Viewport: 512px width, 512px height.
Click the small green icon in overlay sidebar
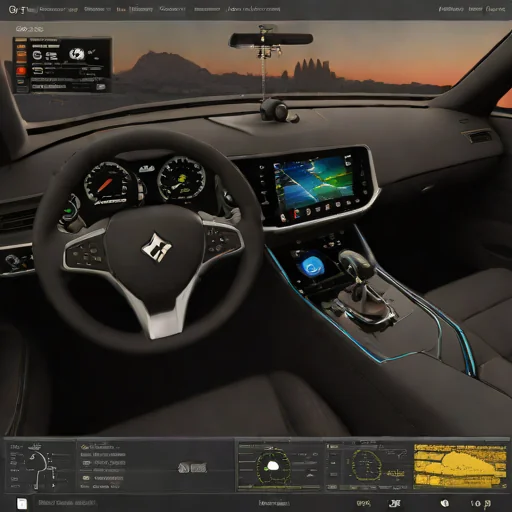(21, 81)
